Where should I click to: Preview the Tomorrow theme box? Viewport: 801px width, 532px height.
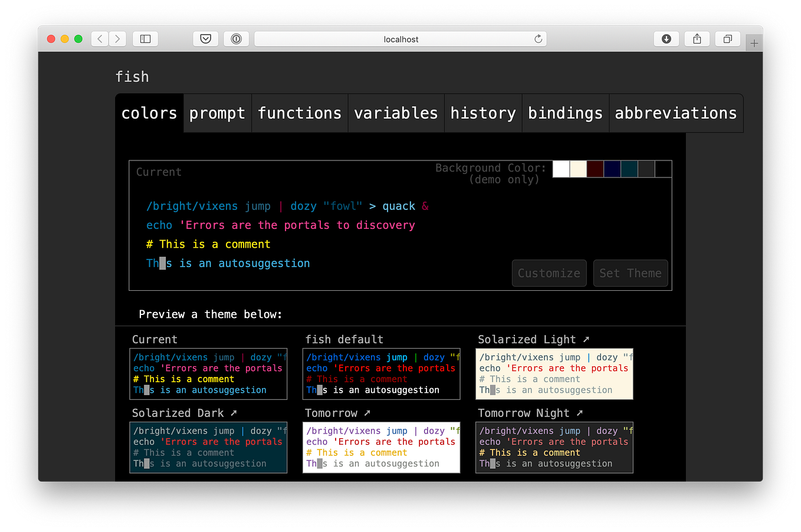point(381,448)
